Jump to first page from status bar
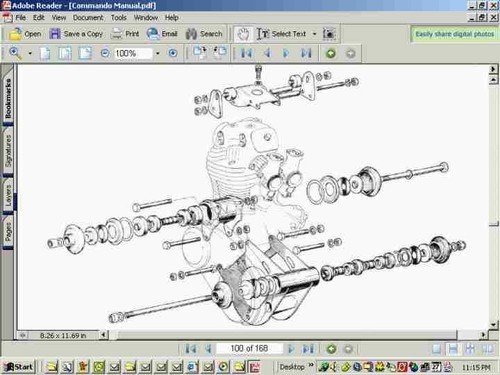Viewport: 500px width, 375px height. tap(191, 349)
